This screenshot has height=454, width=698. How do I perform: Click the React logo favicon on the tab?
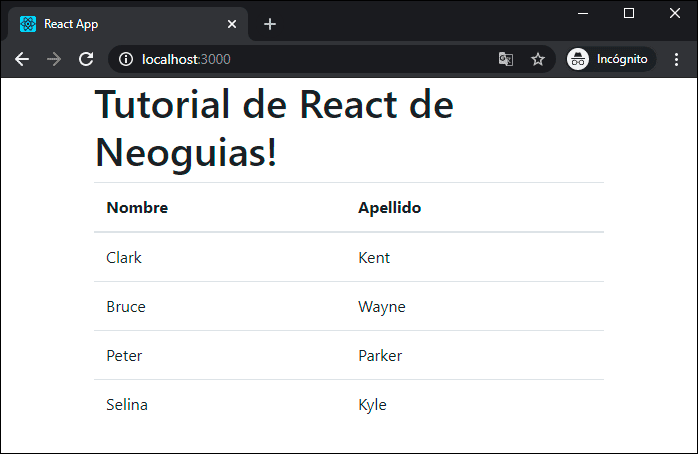click(x=28, y=24)
